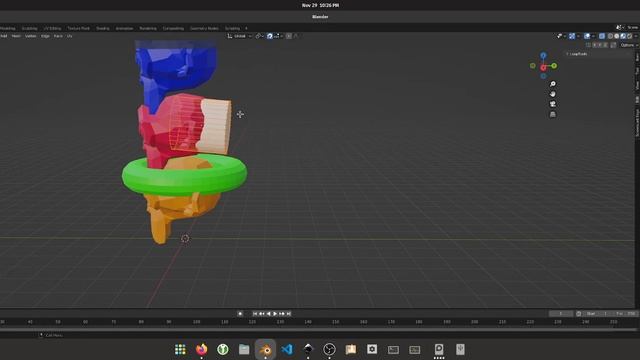
Task: Expand the Loop Tools panel
Action: pos(577,54)
